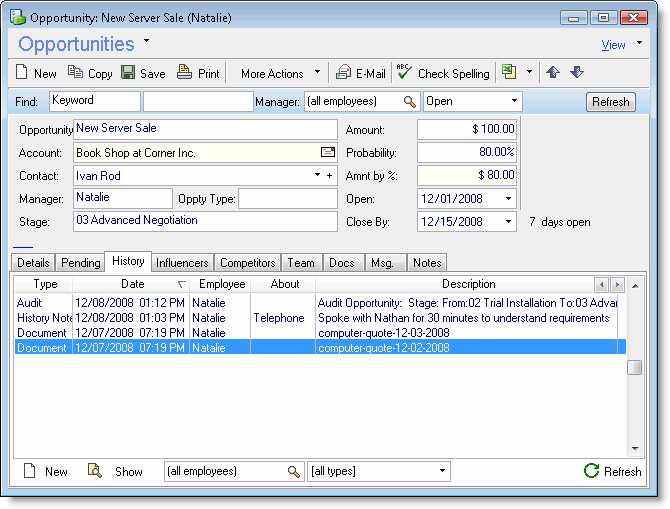Switch to the Pending tab
The width and height of the screenshot is (670, 509).
[x=80, y=263]
